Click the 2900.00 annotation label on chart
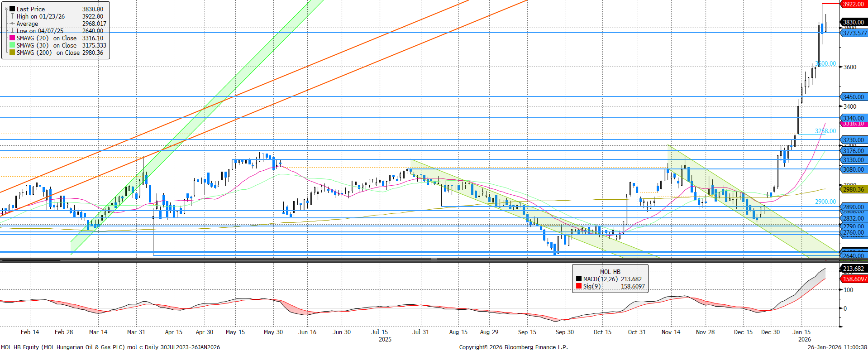This screenshot has width=868, height=351. [x=825, y=202]
